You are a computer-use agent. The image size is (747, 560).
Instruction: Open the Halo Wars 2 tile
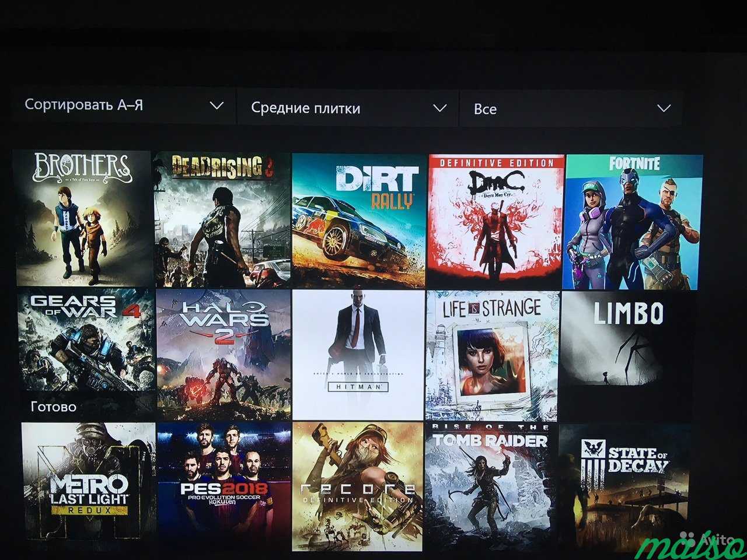(x=224, y=355)
